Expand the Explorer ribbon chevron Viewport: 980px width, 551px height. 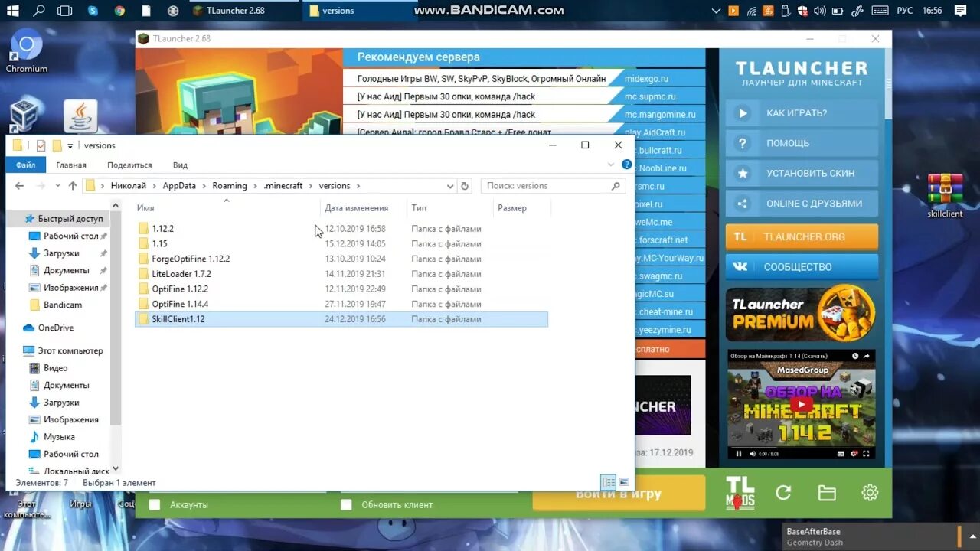coord(611,165)
